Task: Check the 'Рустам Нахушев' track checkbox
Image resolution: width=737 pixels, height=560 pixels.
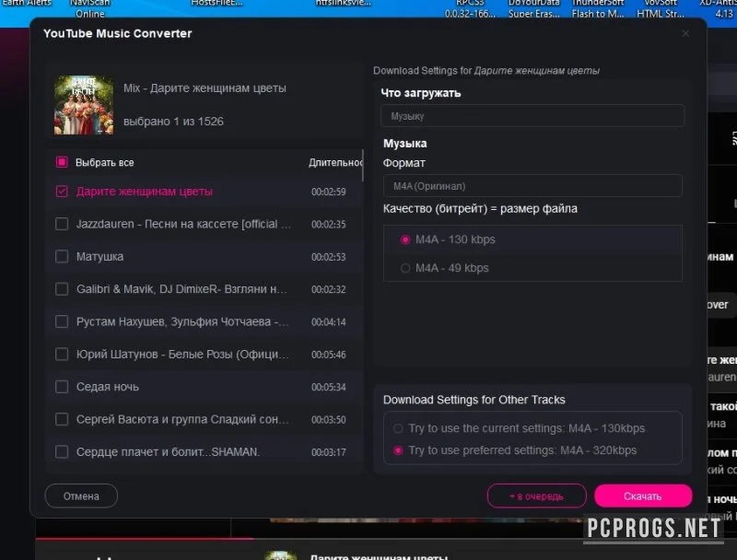Action: pyautogui.click(x=62, y=321)
